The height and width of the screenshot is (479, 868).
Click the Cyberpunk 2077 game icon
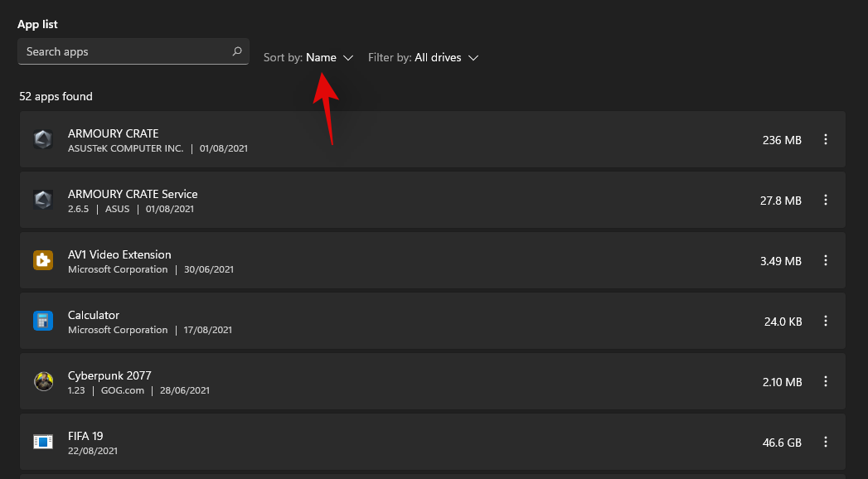[x=43, y=382]
